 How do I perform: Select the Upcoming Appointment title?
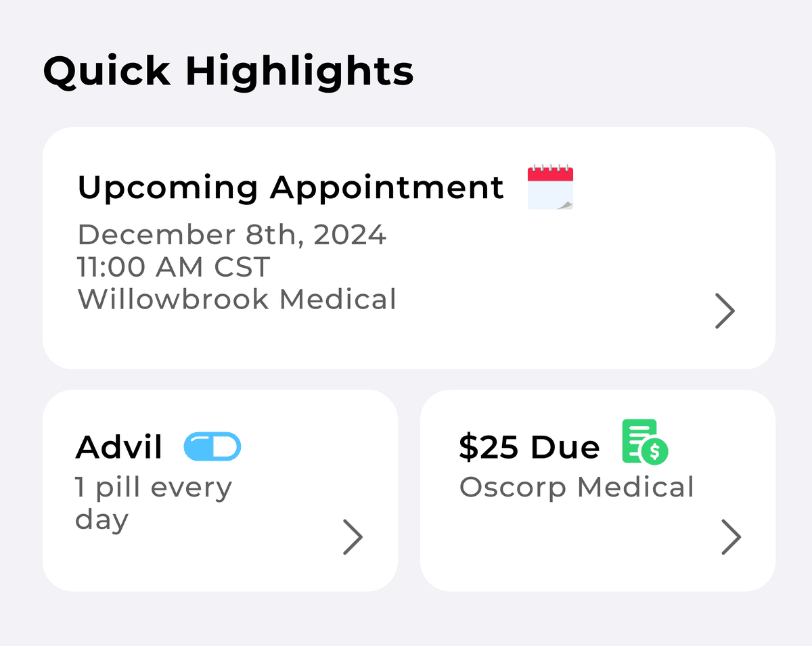[x=291, y=187]
